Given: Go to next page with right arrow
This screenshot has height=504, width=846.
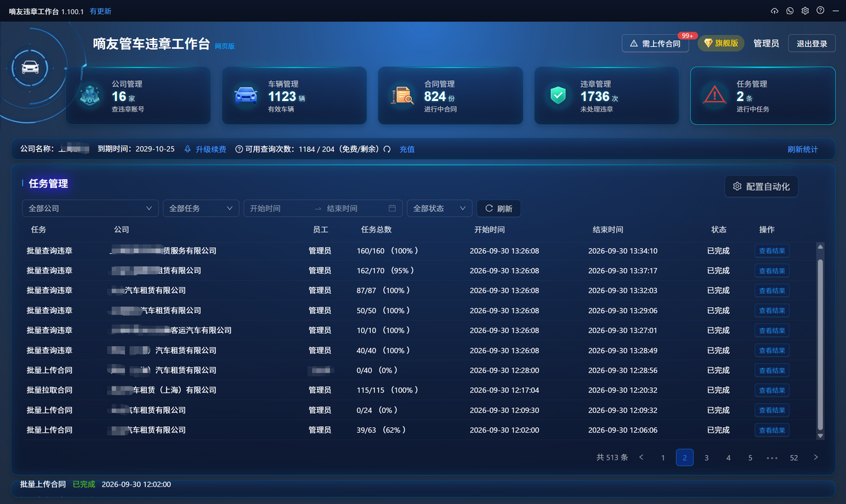Looking at the screenshot, I should [816, 457].
